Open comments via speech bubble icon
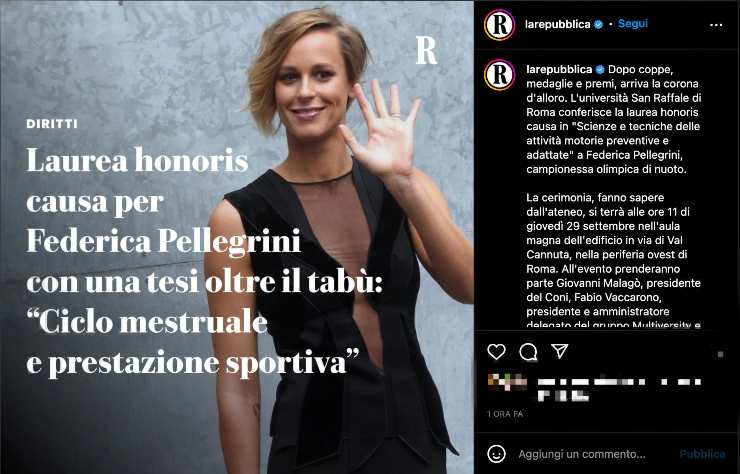This screenshot has width=740, height=474. (x=528, y=352)
